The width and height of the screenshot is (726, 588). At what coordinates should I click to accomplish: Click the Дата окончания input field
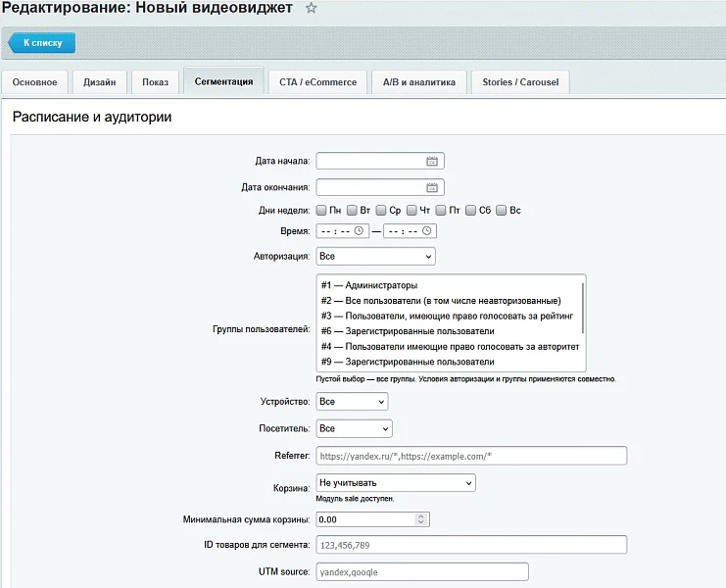380,187
